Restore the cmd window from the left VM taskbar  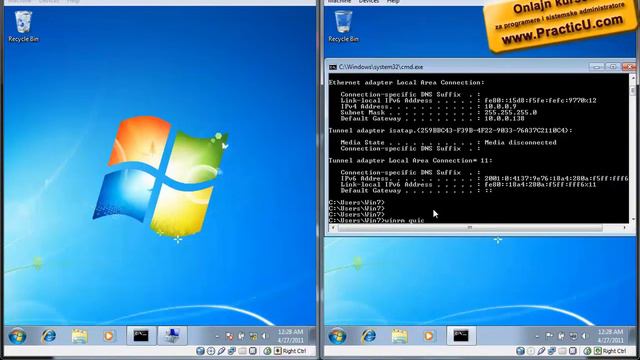[x=141, y=336]
